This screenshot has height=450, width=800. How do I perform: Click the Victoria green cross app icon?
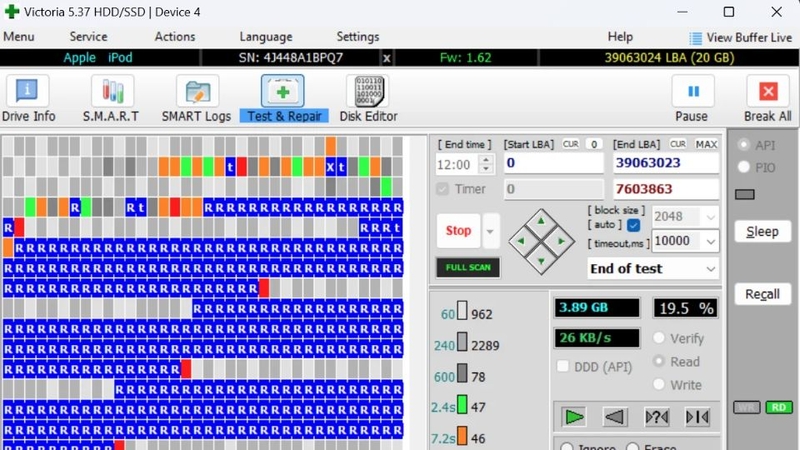coord(11,12)
